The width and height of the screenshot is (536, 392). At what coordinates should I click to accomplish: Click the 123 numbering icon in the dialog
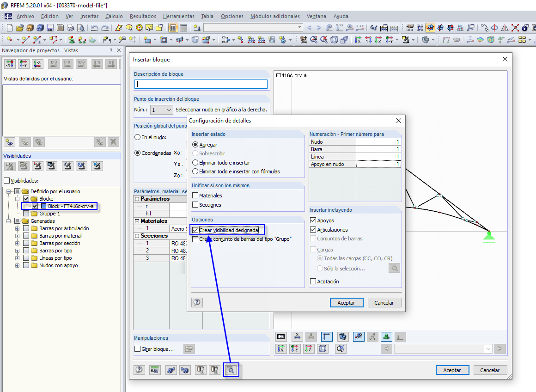281,337
